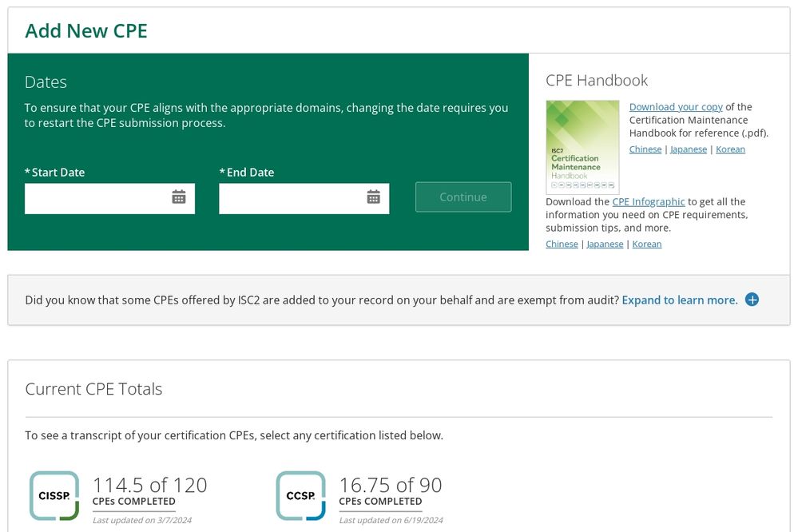Viewport: 798px width, 532px height.
Task: View the CISSP 114.5 of 120 transcript
Action: click(x=149, y=486)
